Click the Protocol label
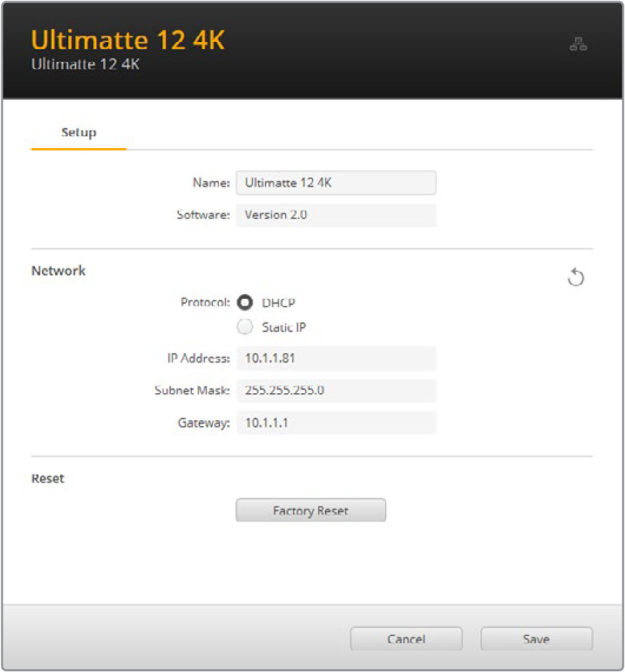Screen dimensions: 625x672 (x=204, y=302)
